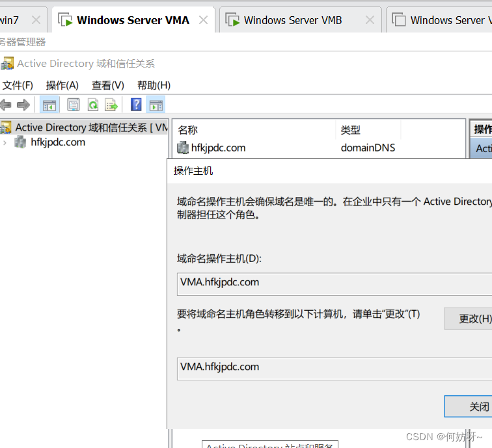This screenshot has width=492, height=448.
Task: Close the Windows Server VMB tab
Action: click(x=370, y=20)
